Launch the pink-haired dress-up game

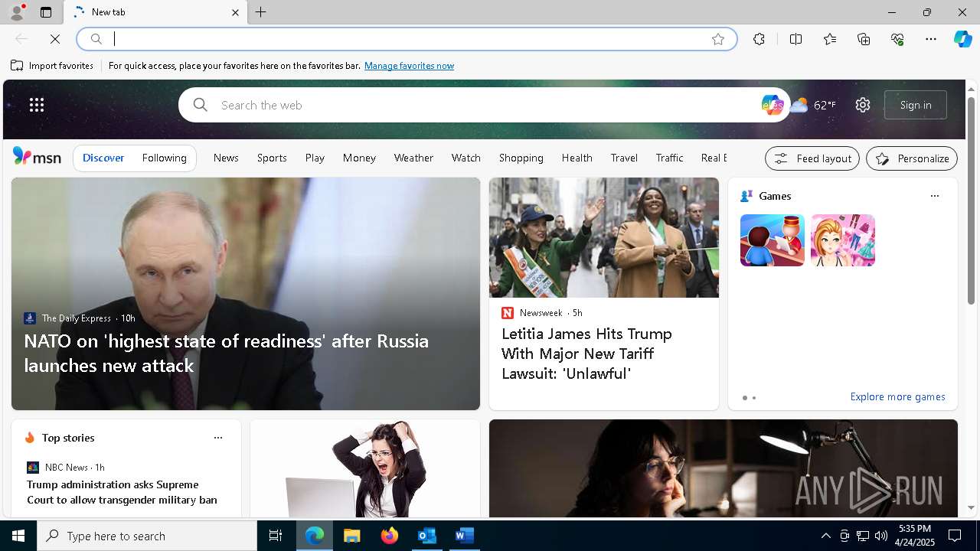point(843,240)
